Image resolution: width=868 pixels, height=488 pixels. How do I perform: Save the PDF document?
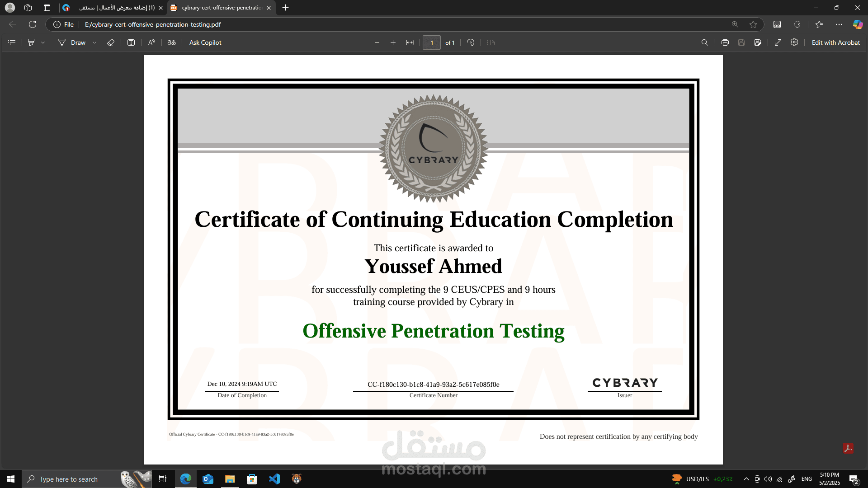click(x=741, y=42)
